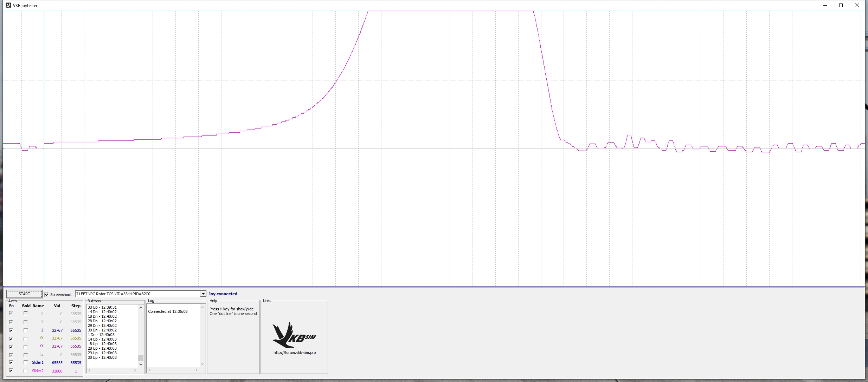Select the '14 Dn - 12:40:02' button entry
This screenshot has height=382, width=868.
coord(102,312)
